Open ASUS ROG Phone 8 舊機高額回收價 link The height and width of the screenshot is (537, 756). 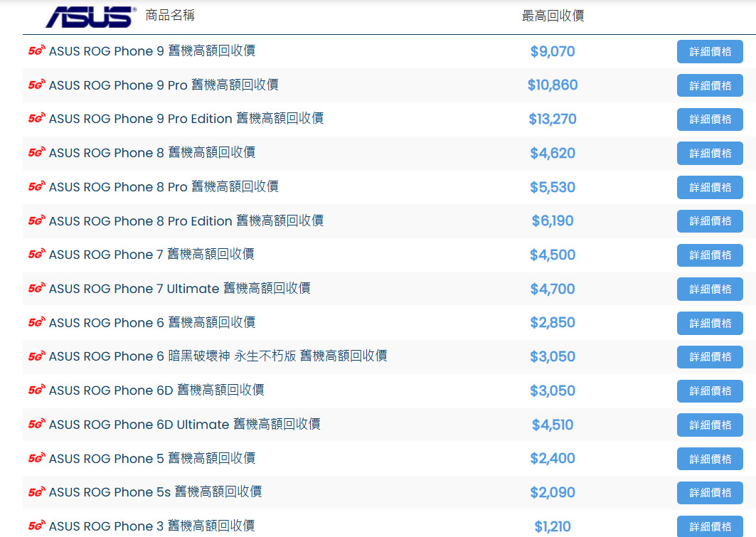(151, 153)
